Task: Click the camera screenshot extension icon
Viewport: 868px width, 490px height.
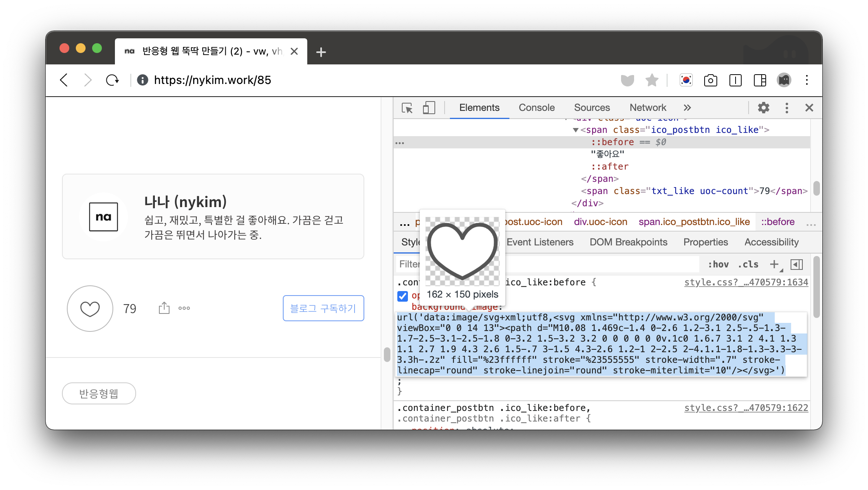Action: click(710, 80)
